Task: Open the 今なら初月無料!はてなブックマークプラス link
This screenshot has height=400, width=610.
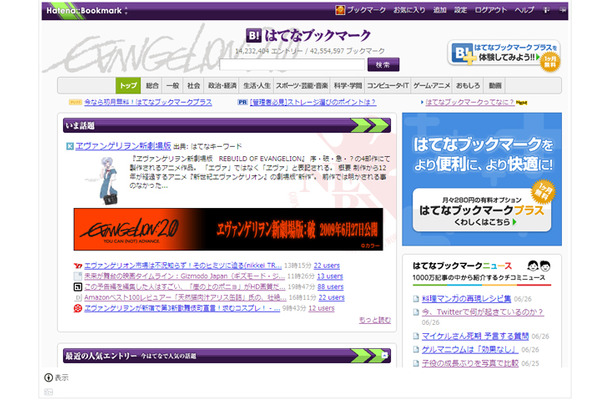Action: tap(148, 102)
